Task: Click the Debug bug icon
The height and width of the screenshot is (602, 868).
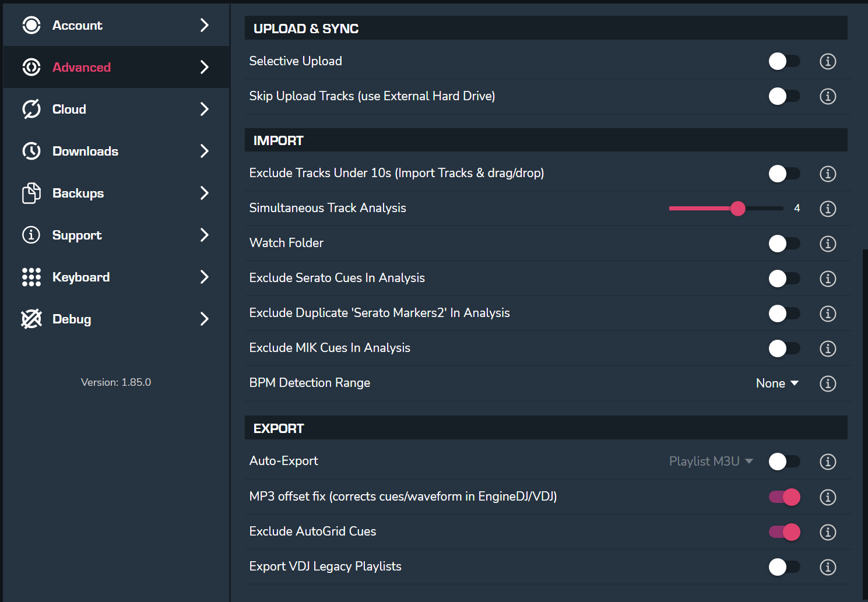Action: pyautogui.click(x=31, y=319)
